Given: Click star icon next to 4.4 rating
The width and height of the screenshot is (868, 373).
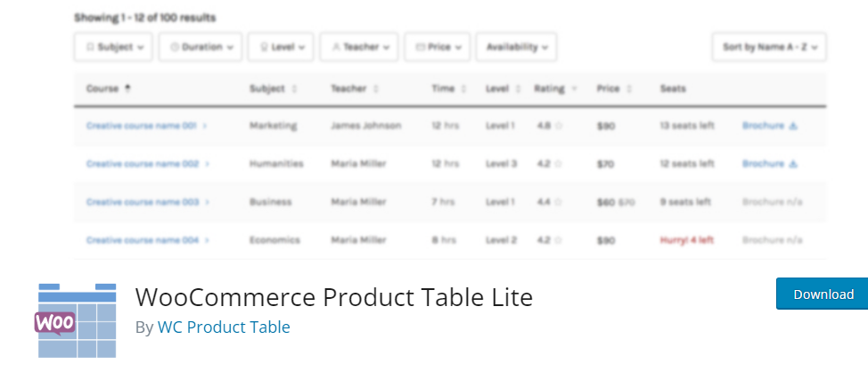Looking at the screenshot, I should 559,203.
